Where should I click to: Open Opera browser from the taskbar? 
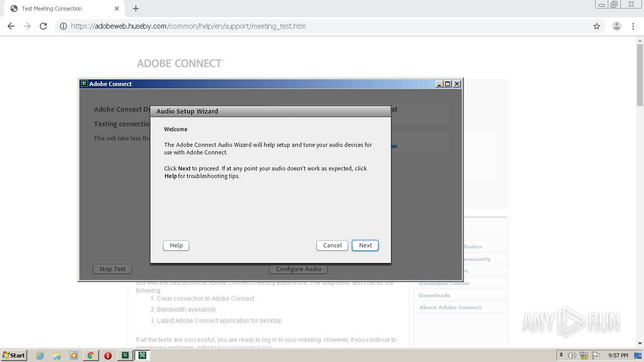(108, 355)
